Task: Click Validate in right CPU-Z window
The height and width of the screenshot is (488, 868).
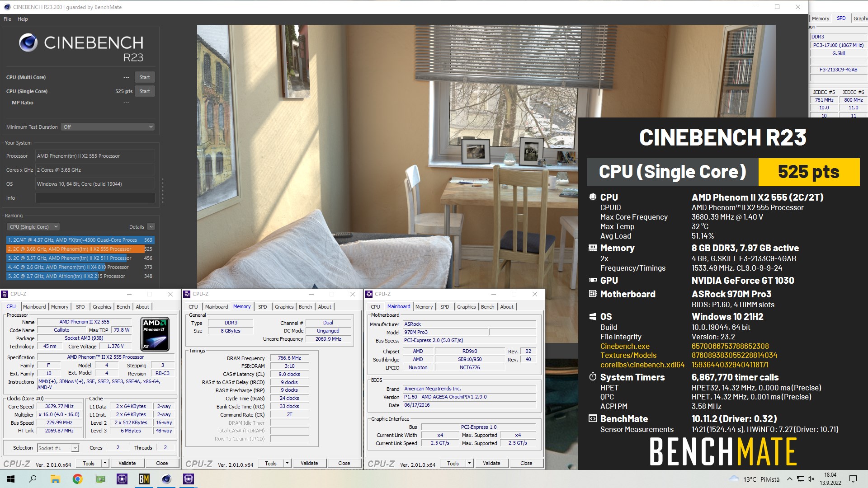Action: [x=491, y=463]
